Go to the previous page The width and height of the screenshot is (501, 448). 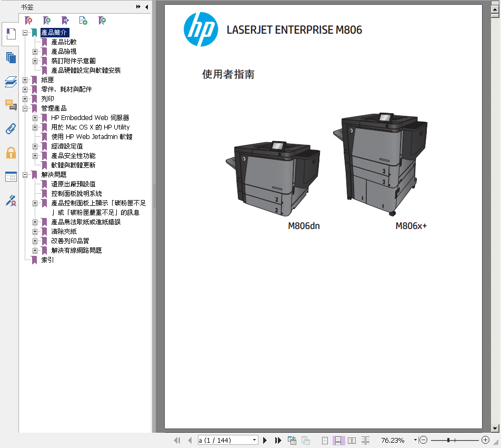190,440
